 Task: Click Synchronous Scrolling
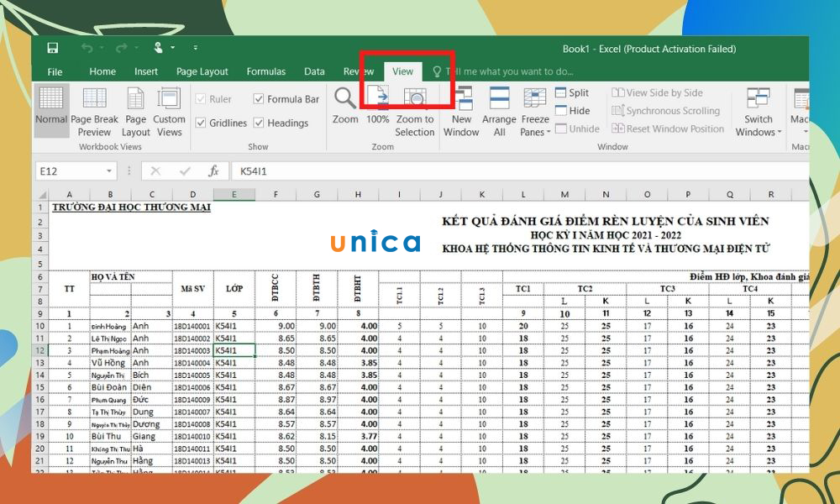point(666,111)
